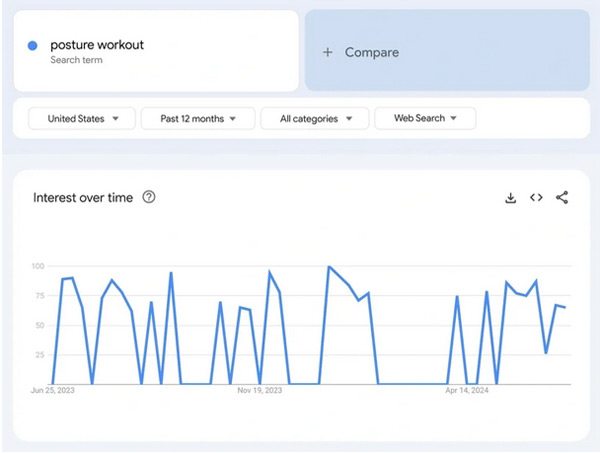The width and height of the screenshot is (600, 453).
Task: Click the 100 value on the y-axis
Action: point(39,266)
